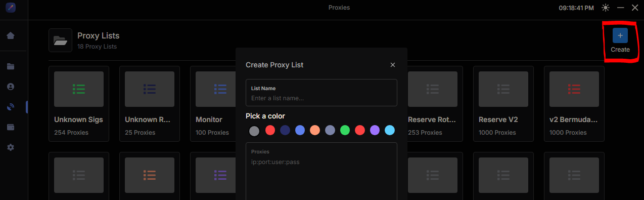Open the v2 Bermuda... proxy list thumbnail
The width and height of the screenshot is (644, 200).
pyautogui.click(x=574, y=89)
